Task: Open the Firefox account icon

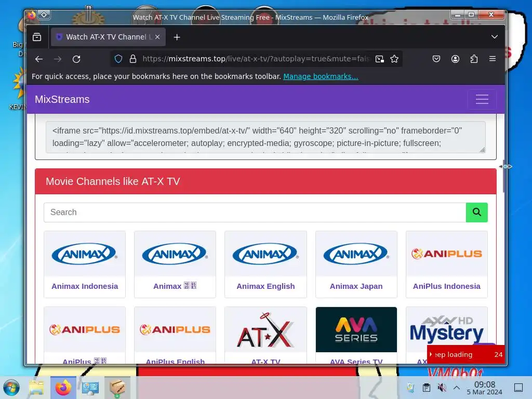Action: click(x=455, y=59)
